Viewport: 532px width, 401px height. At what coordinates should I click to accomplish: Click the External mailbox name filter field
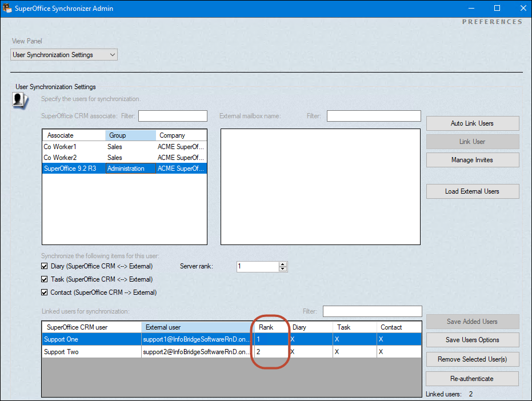point(373,116)
